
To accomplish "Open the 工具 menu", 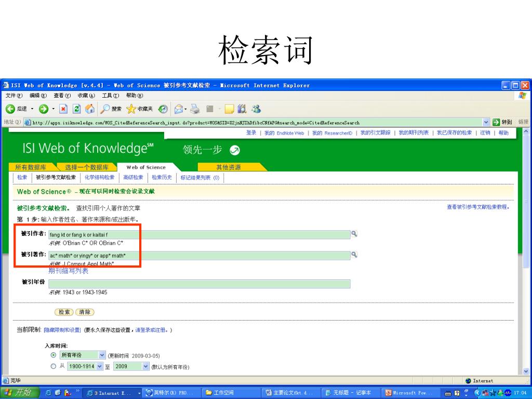I will point(110,96).
